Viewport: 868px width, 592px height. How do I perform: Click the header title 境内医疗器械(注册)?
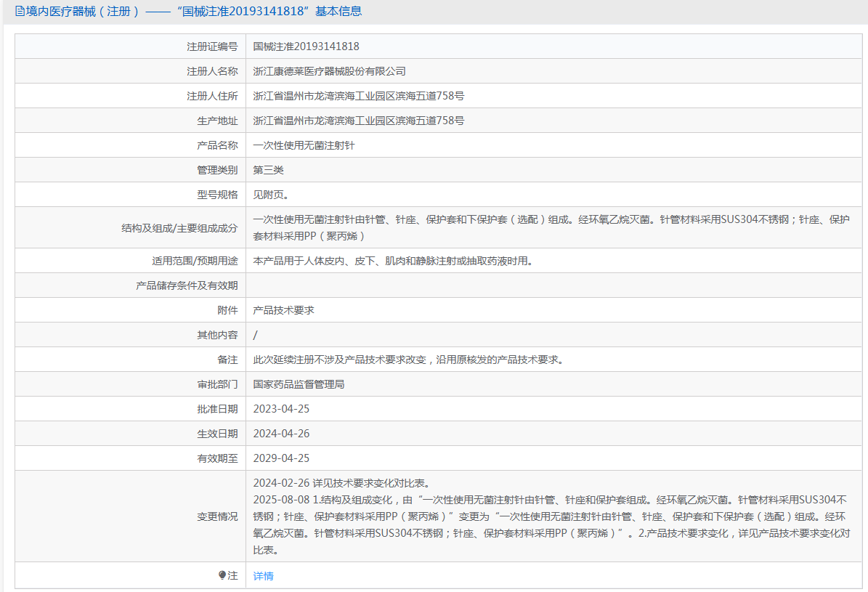(x=83, y=11)
